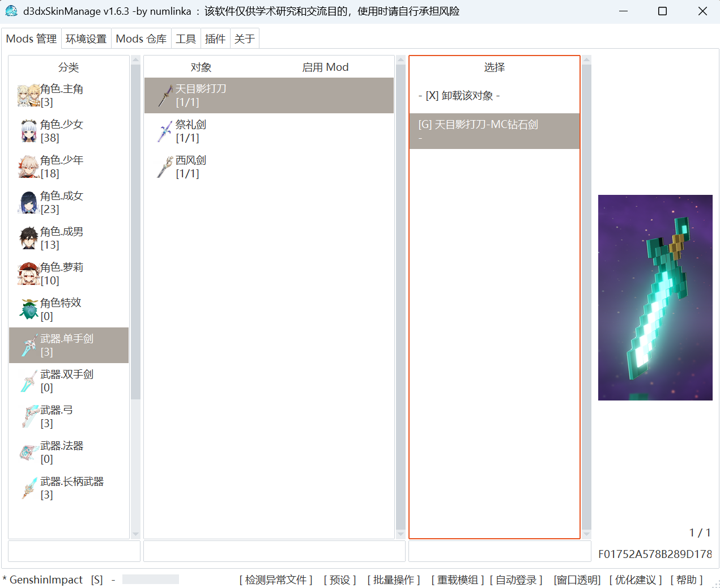Click the Minecraft diamond sword preview image

[655, 297]
